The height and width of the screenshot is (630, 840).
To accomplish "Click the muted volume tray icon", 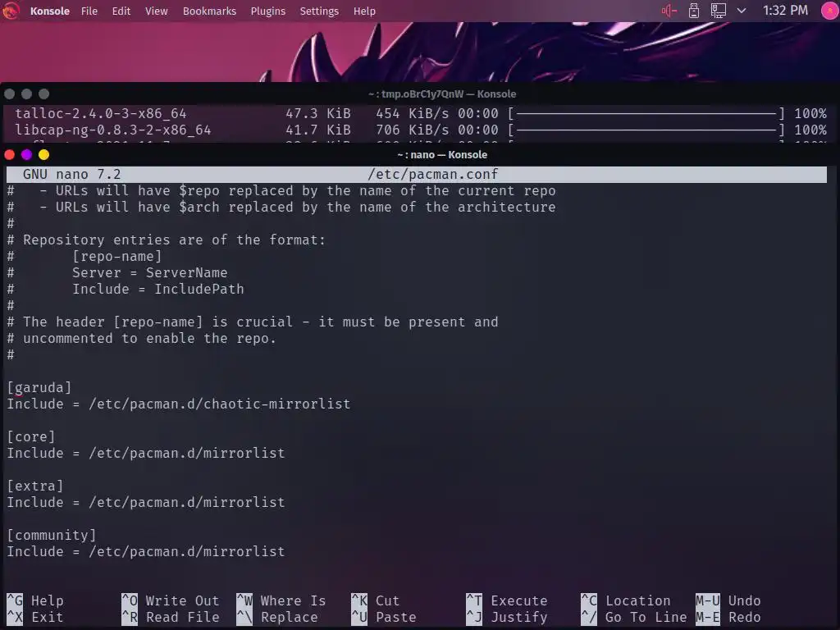I will coord(669,11).
